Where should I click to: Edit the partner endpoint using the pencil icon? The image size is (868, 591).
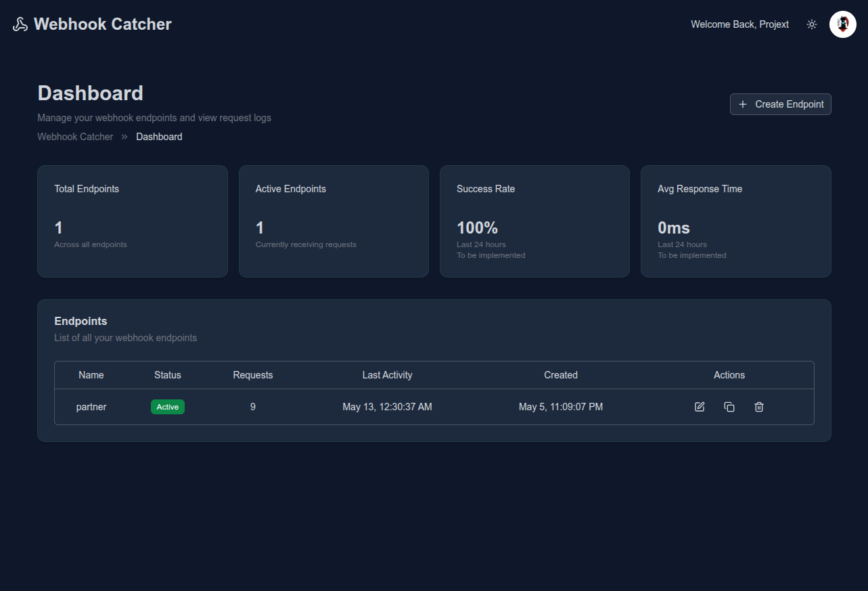(700, 406)
